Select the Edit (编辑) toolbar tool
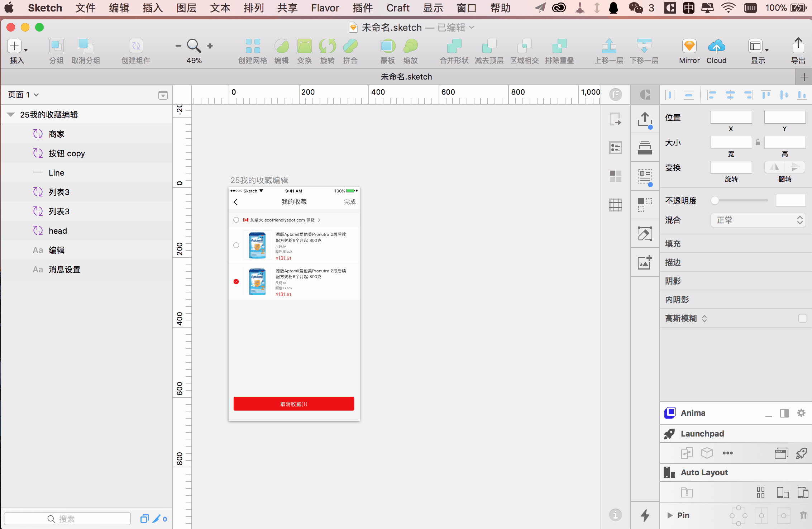 [x=282, y=46]
